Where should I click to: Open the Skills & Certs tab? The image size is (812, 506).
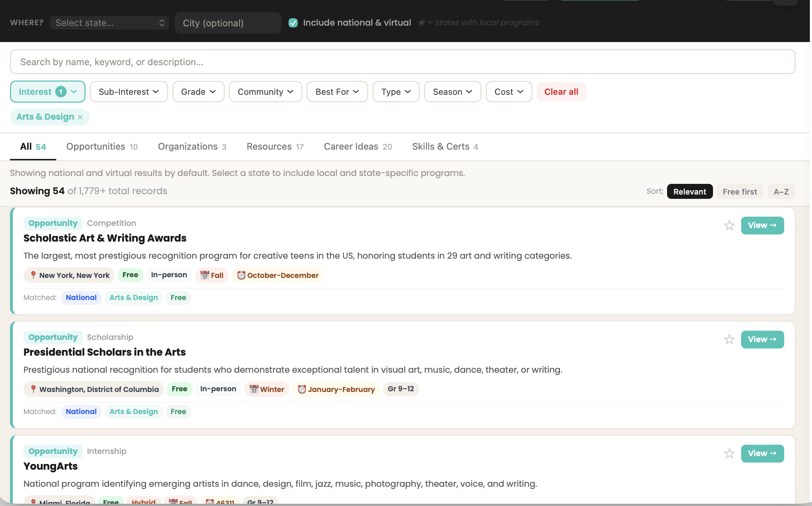[445, 146]
